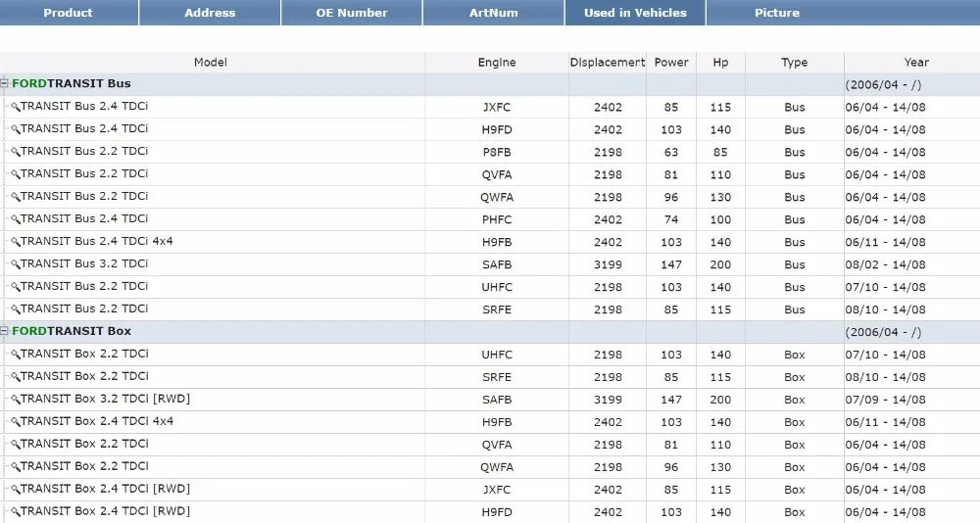Click power value 63 cell

(671, 152)
